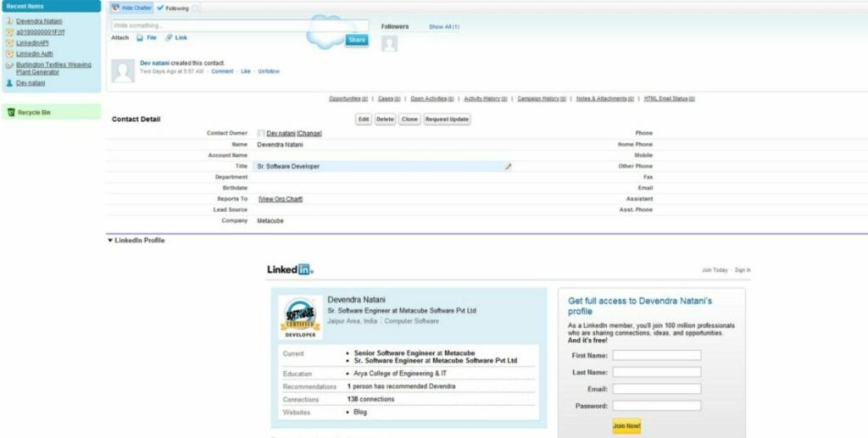Click icon beside Linkedin Auth recent item
The width and height of the screenshot is (868, 438).
click(9, 54)
